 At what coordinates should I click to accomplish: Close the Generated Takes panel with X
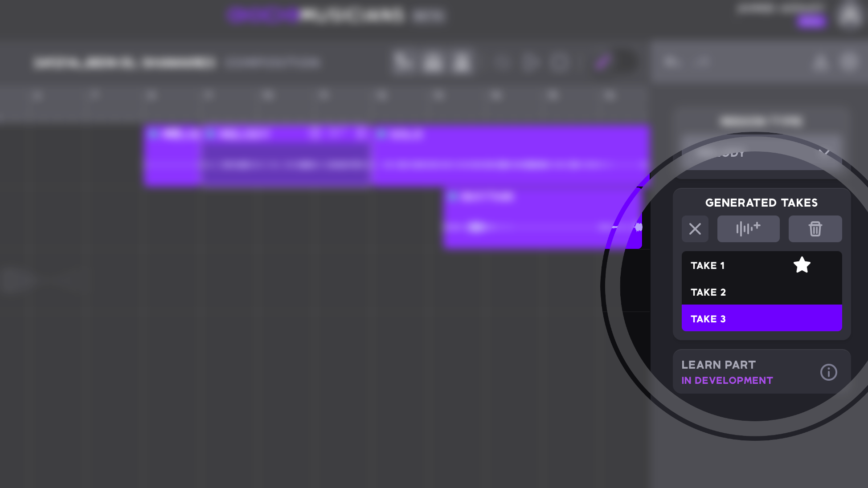(695, 229)
